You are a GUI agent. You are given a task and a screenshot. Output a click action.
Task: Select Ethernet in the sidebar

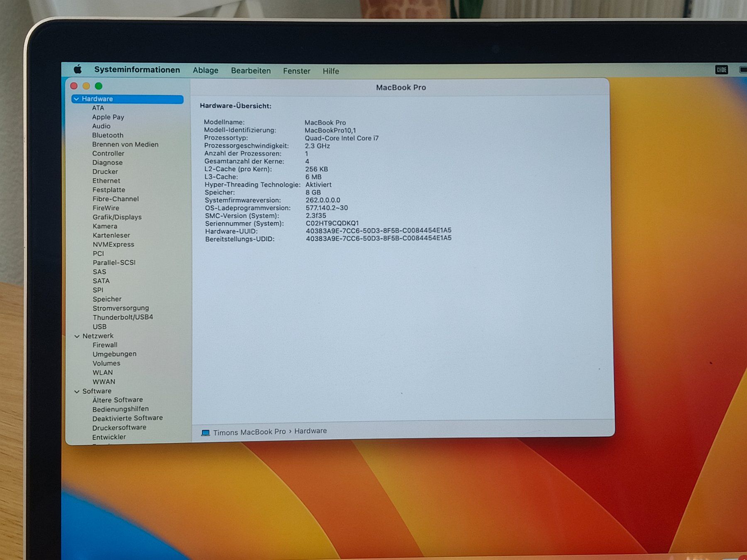tap(106, 181)
